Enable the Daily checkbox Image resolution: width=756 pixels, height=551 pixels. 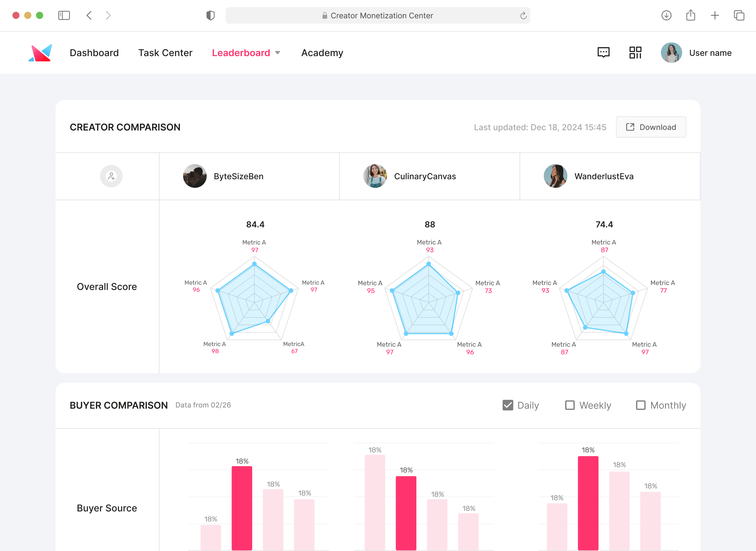click(508, 405)
